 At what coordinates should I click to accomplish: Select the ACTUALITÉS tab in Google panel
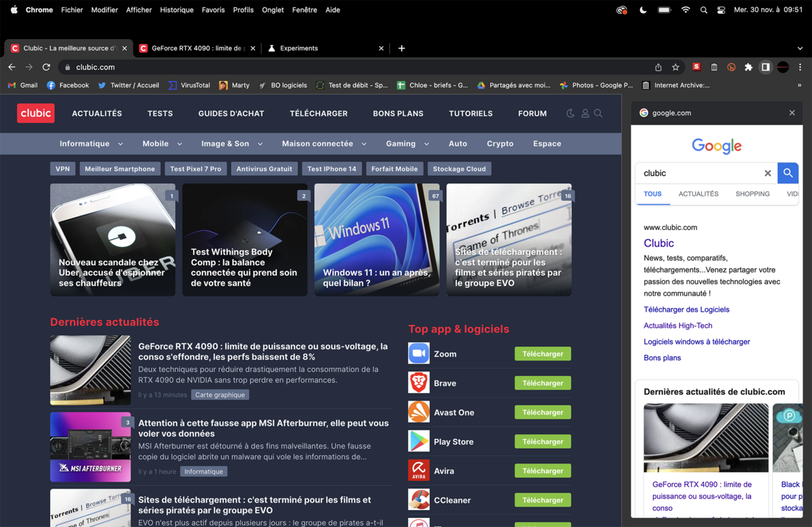coord(698,194)
